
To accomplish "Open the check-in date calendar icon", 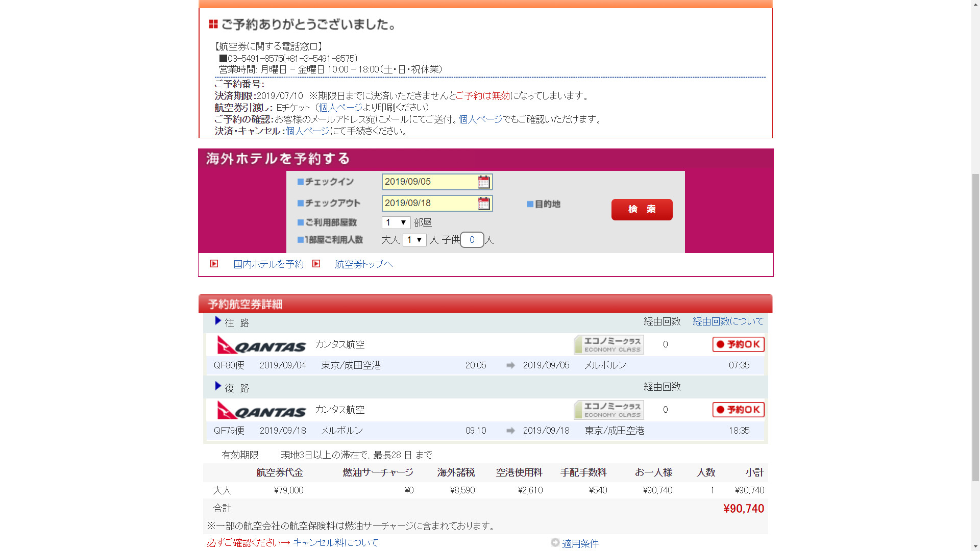I will pos(483,182).
